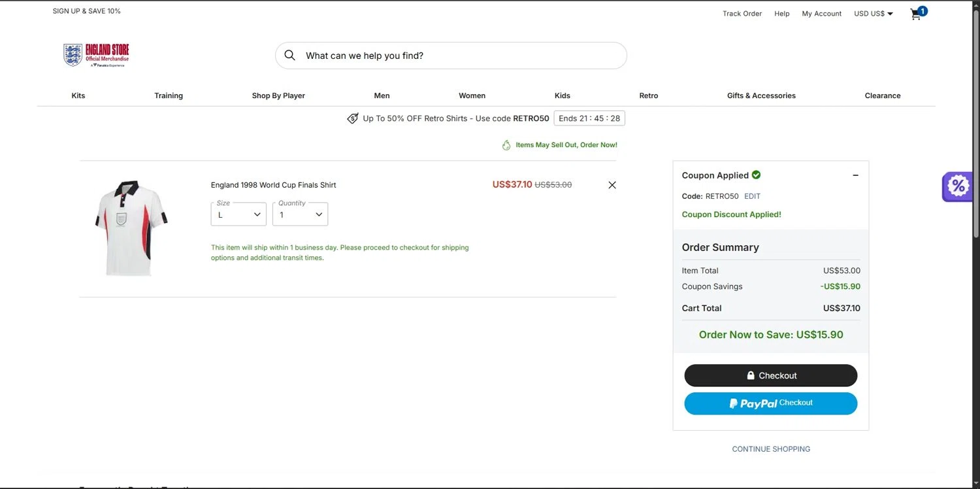Collapse the Coupon Applied section

pos(855,175)
